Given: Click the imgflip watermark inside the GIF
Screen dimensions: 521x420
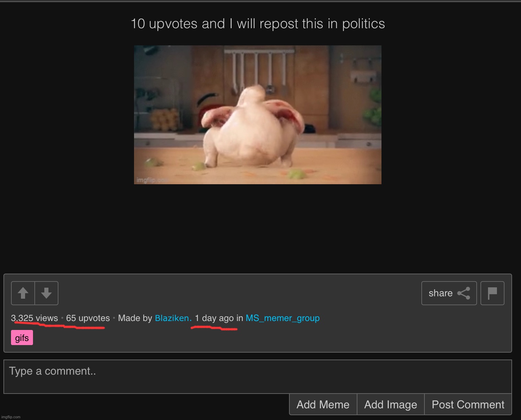Looking at the screenshot, I should click(x=148, y=180).
